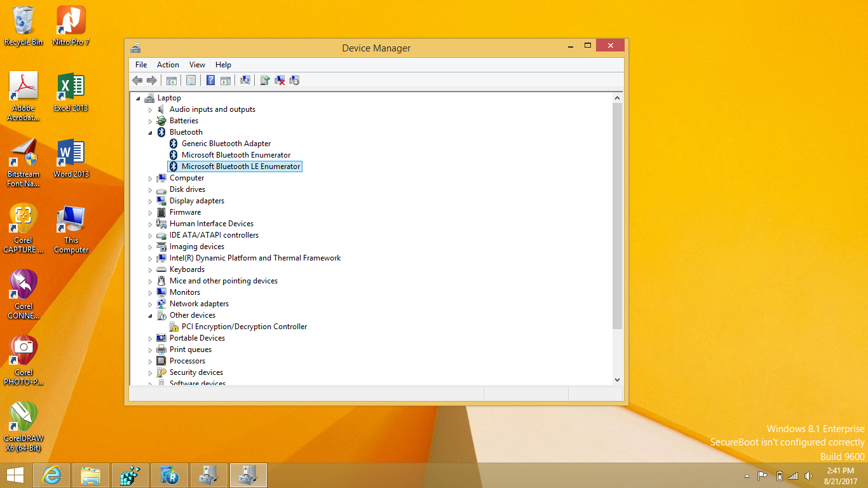Click the Monitors category label
The width and height of the screenshot is (868, 488).
185,292
